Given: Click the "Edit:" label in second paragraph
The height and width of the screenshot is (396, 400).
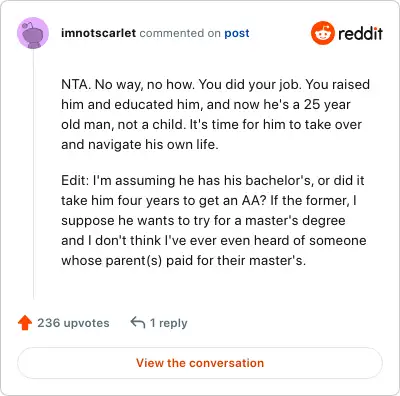Looking at the screenshot, I should coord(75,180).
